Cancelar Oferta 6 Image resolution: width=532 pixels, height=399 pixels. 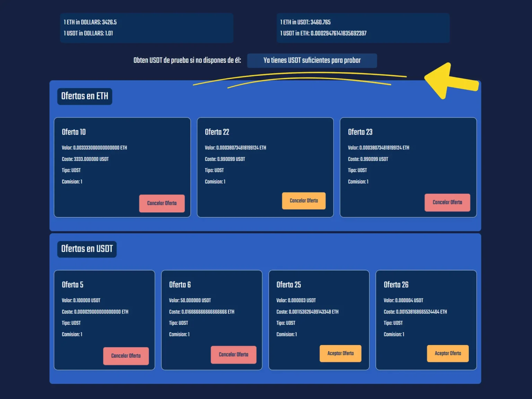click(233, 354)
